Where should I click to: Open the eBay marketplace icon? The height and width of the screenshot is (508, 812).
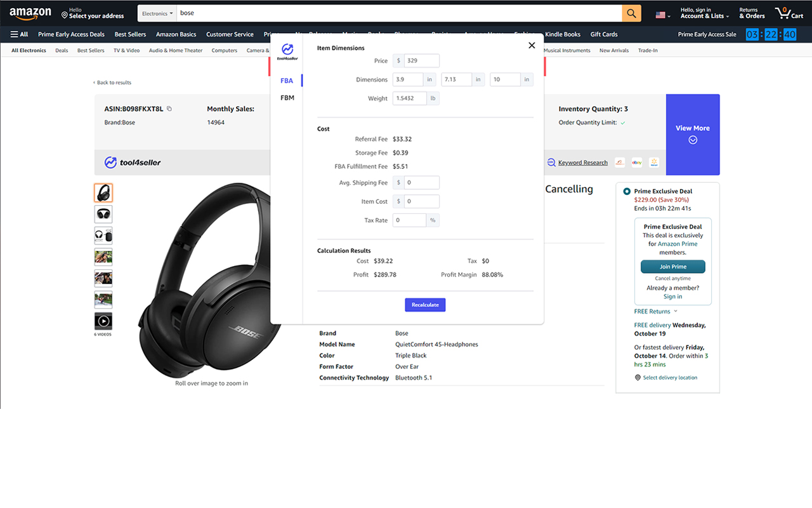(636, 163)
